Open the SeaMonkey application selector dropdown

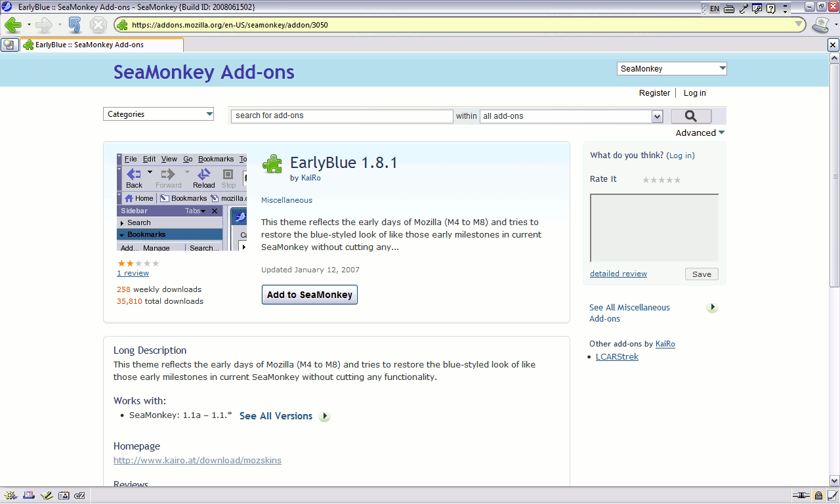(x=672, y=68)
